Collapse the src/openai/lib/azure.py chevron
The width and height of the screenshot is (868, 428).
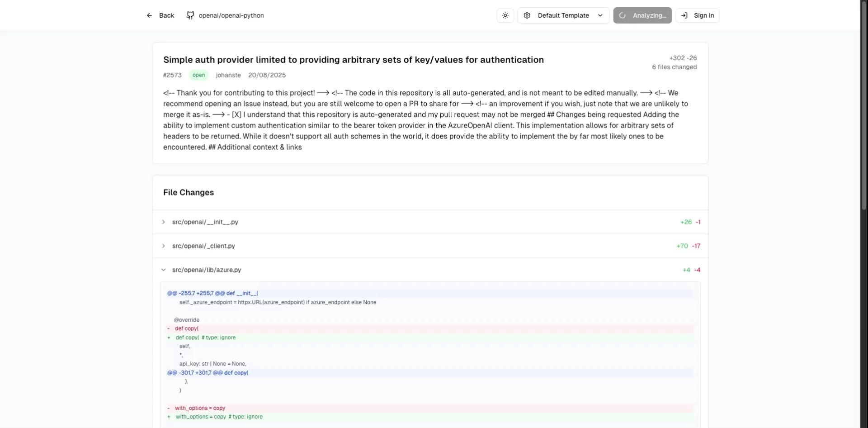(163, 270)
